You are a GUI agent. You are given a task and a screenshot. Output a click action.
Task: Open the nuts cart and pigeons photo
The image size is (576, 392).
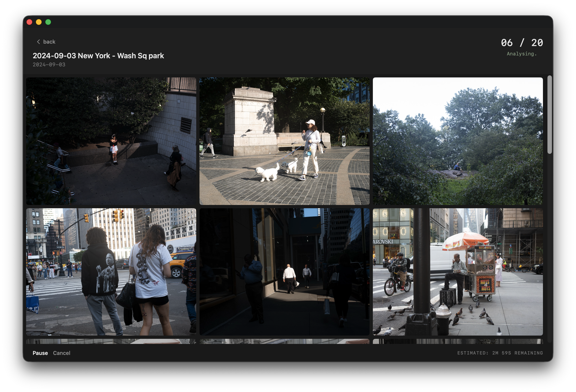click(x=457, y=272)
